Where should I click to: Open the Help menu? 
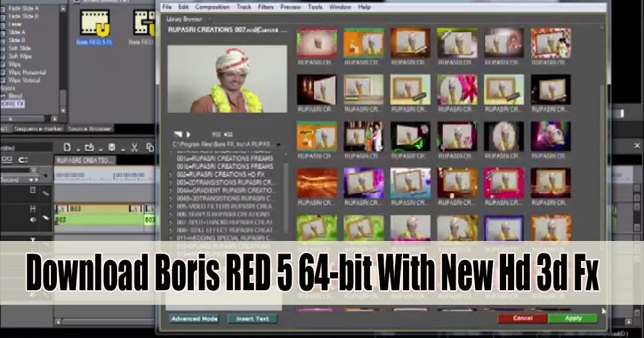pyautogui.click(x=364, y=7)
